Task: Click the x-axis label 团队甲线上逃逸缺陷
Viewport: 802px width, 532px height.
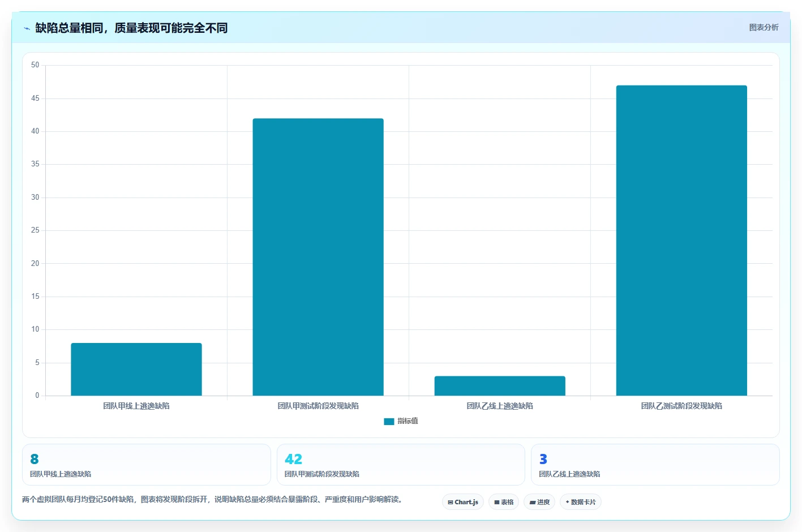Action: click(136, 406)
